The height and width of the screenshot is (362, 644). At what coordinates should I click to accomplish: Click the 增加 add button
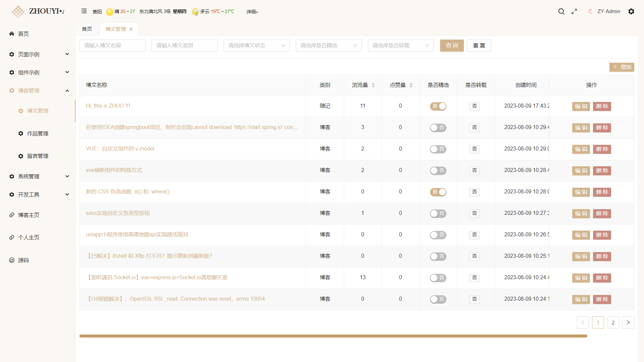[622, 67]
